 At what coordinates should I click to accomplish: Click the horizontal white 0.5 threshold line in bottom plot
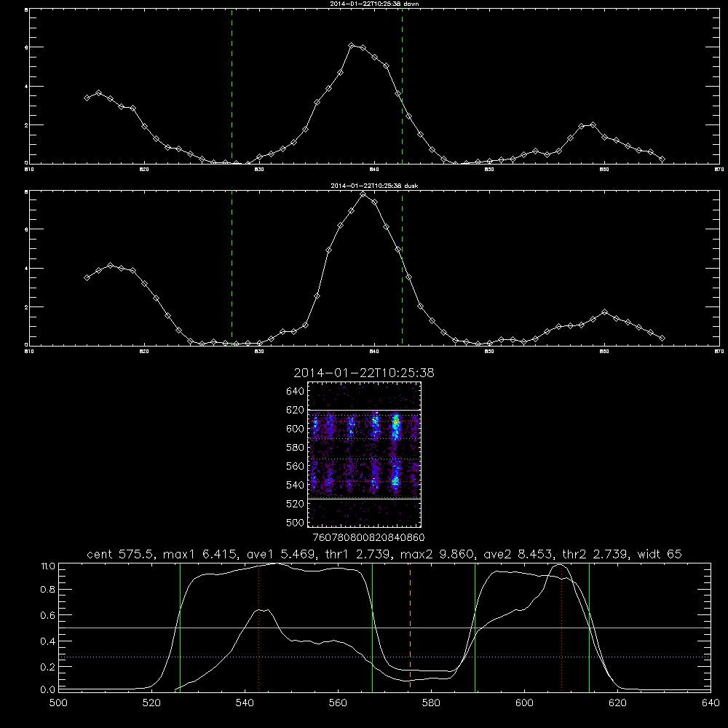(x=384, y=628)
